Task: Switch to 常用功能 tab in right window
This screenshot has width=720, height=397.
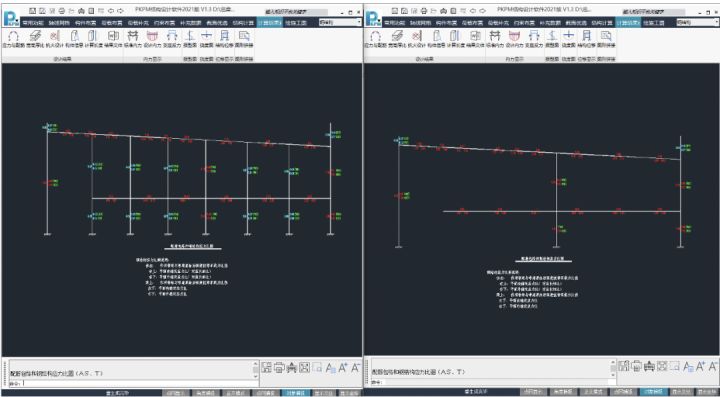Action: click(394, 22)
